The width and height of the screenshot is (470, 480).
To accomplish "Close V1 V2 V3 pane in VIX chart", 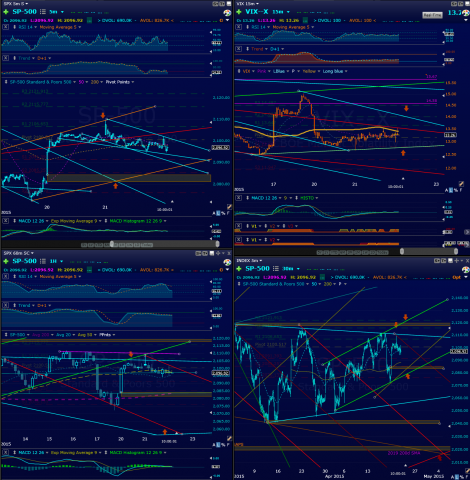I will click(238, 226).
